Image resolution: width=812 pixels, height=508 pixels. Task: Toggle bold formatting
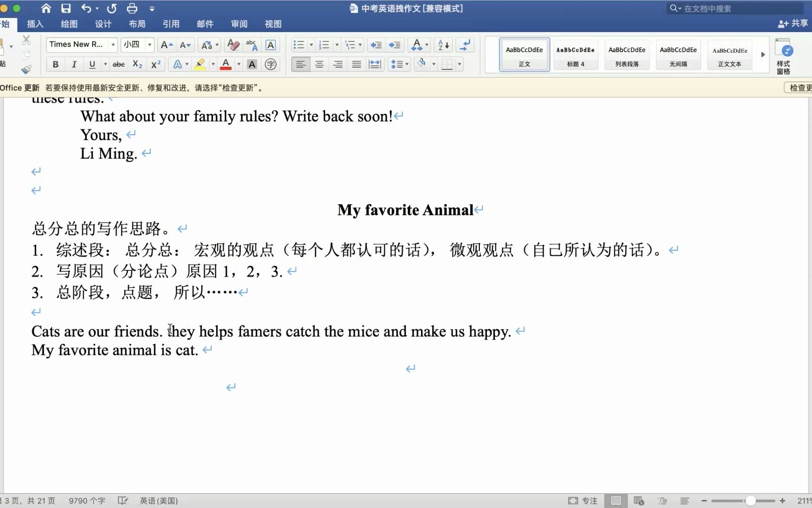(55, 64)
